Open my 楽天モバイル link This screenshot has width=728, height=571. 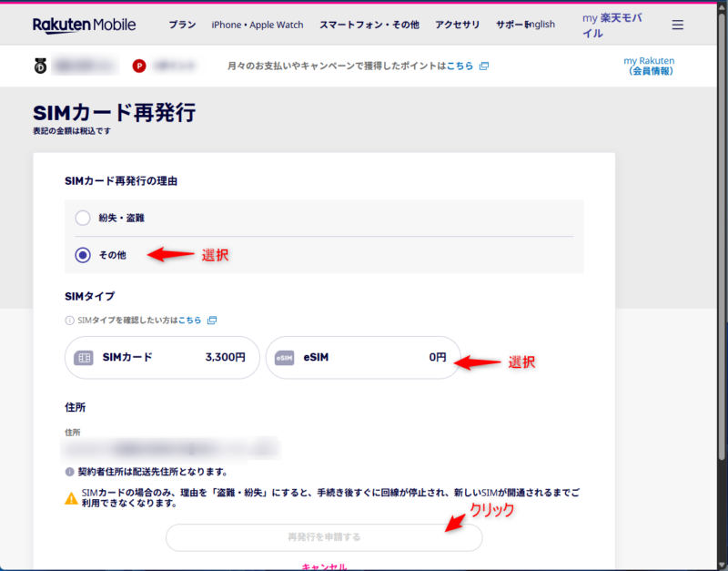point(616,25)
